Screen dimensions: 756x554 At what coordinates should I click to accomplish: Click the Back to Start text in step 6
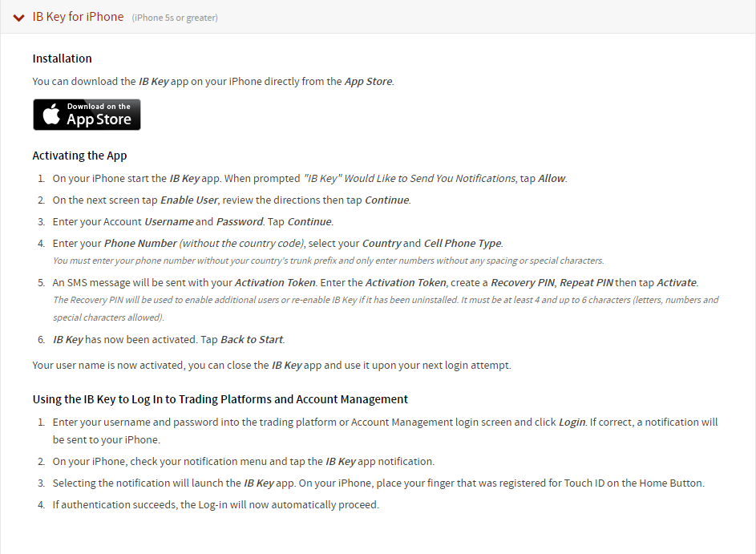pyautogui.click(x=252, y=339)
